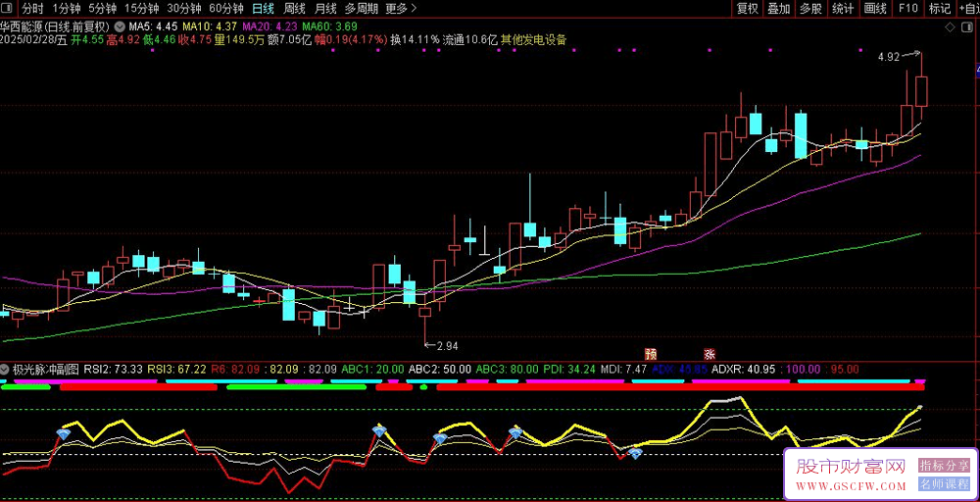This screenshot has height=502, width=980.
Task: Switch to 分时 intraday view
Action: click(32, 9)
